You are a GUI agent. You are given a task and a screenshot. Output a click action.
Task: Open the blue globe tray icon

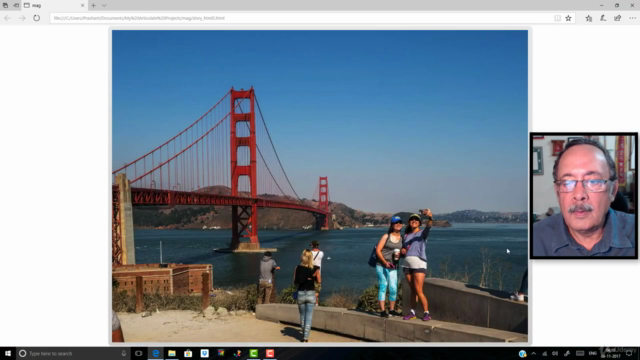(x=522, y=353)
